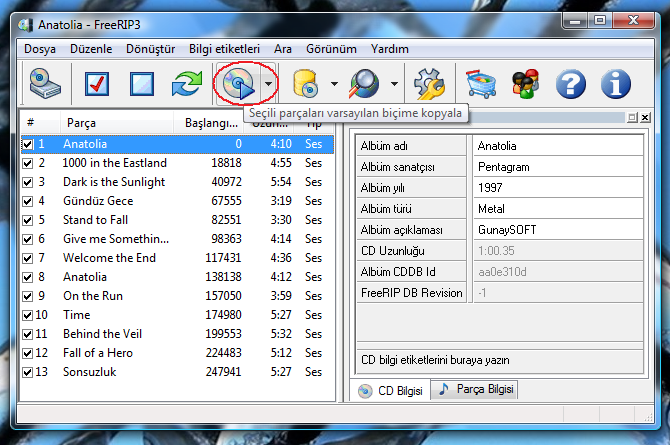Screen dimensions: 670x445
Task: Click the blue info about icon
Action: (615, 84)
